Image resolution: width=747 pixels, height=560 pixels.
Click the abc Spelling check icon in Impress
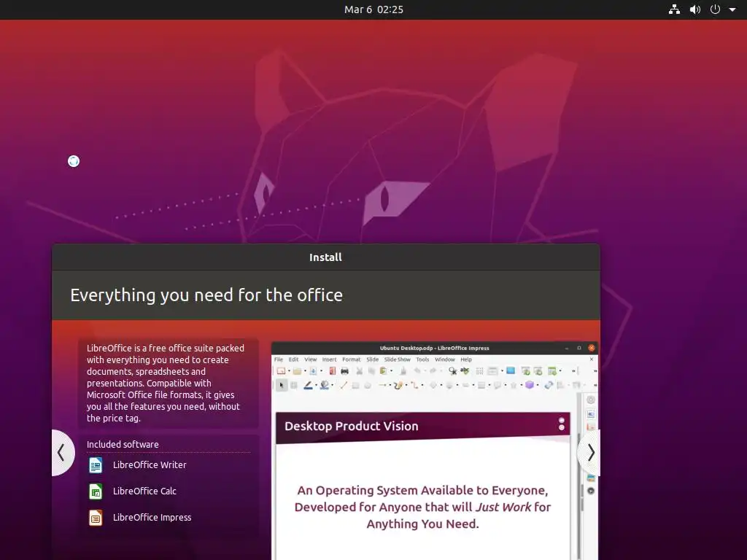point(465,370)
